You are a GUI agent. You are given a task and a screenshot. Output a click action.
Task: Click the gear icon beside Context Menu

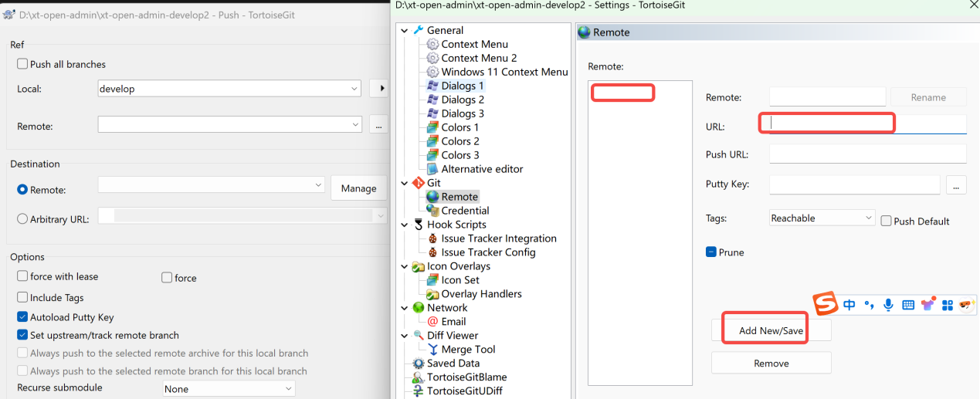click(x=432, y=44)
